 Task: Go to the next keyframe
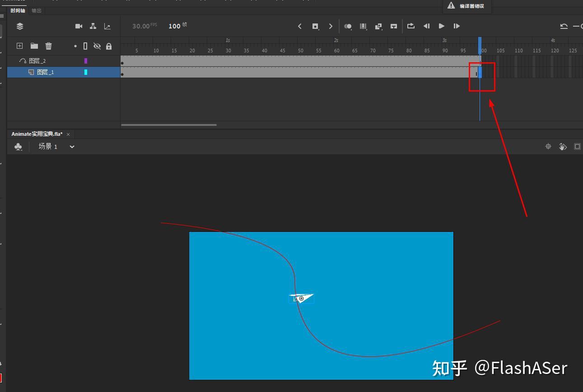coord(331,26)
